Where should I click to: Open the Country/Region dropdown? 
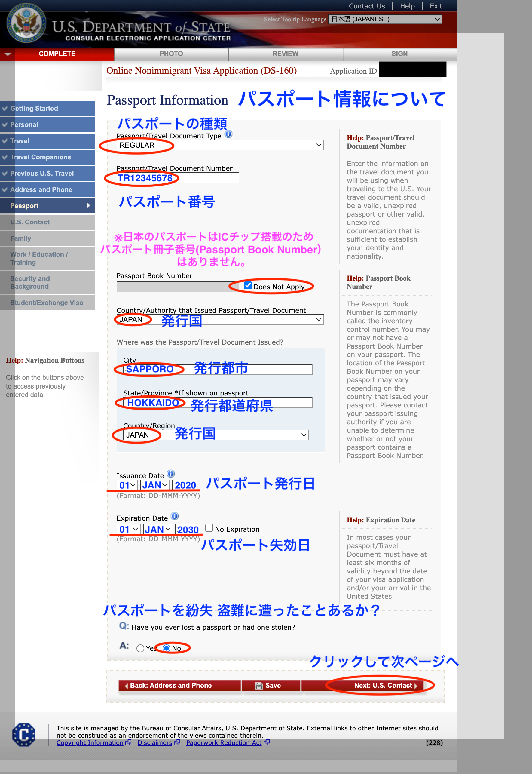pyautogui.click(x=216, y=435)
